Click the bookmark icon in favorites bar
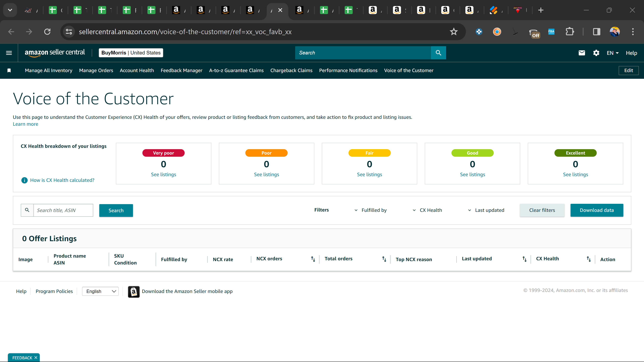The image size is (644, 362). coord(9,70)
